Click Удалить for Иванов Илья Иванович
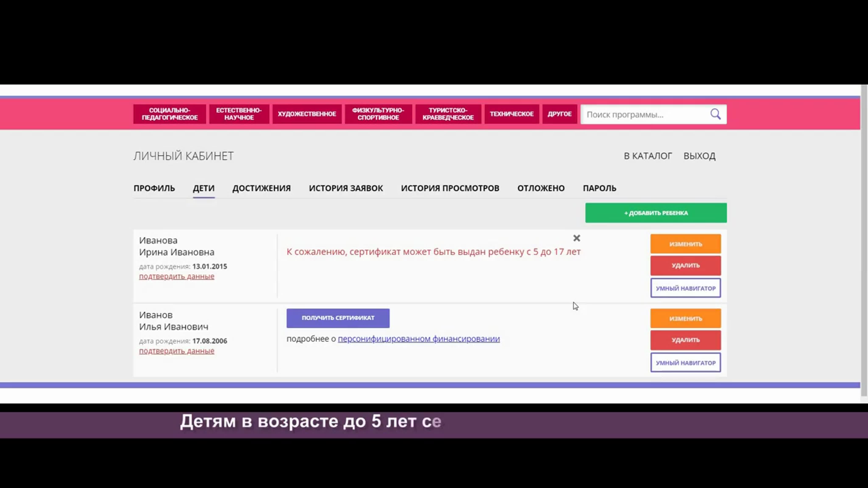The width and height of the screenshot is (868, 488). coord(685,340)
